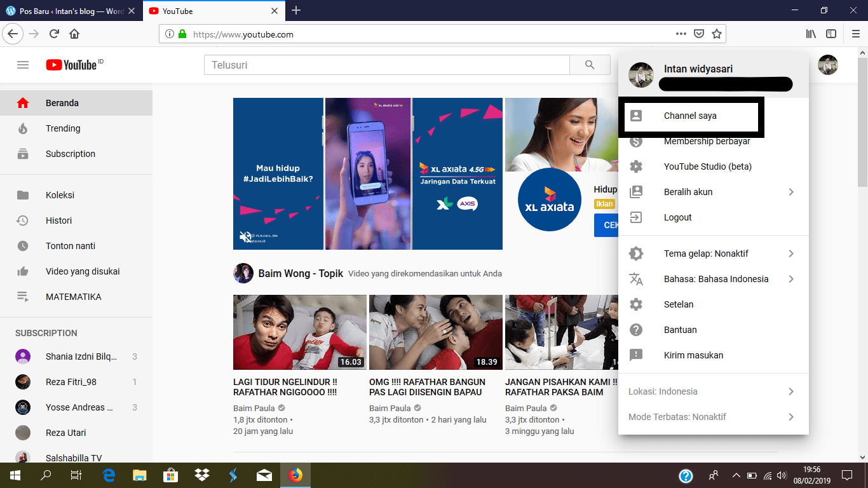Click the Logout exit icon
Image resolution: width=868 pixels, height=488 pixels.
click(x=635, y=217)
